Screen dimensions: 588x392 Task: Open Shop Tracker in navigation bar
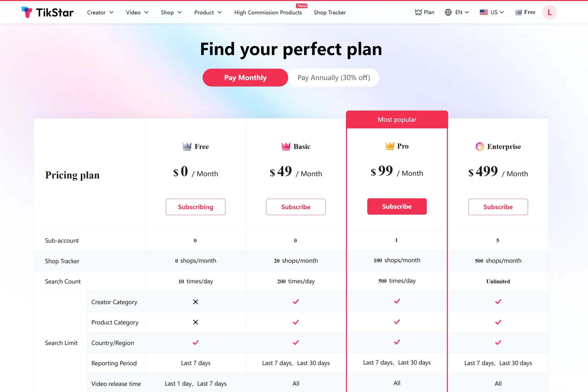coord(330,12)
